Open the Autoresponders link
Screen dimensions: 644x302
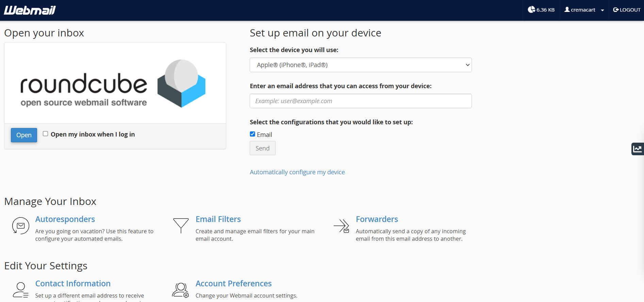65,219
